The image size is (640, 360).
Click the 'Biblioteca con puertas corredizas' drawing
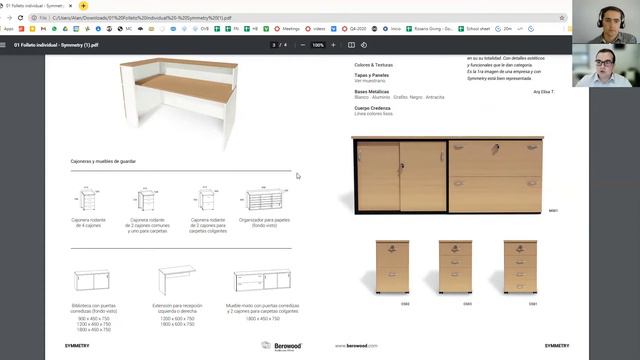coord(92,280)
